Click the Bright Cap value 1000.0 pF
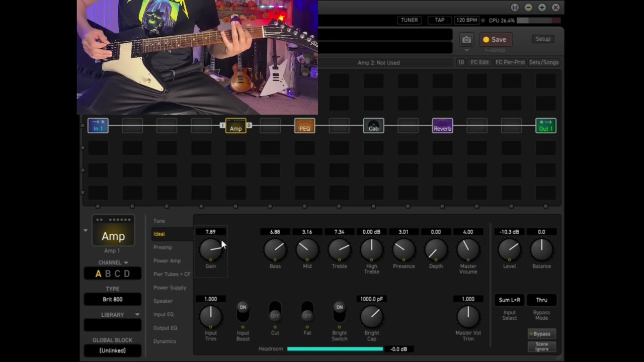Image resolution: width=644 pixels, height=362 pixels. coord(371,299)
